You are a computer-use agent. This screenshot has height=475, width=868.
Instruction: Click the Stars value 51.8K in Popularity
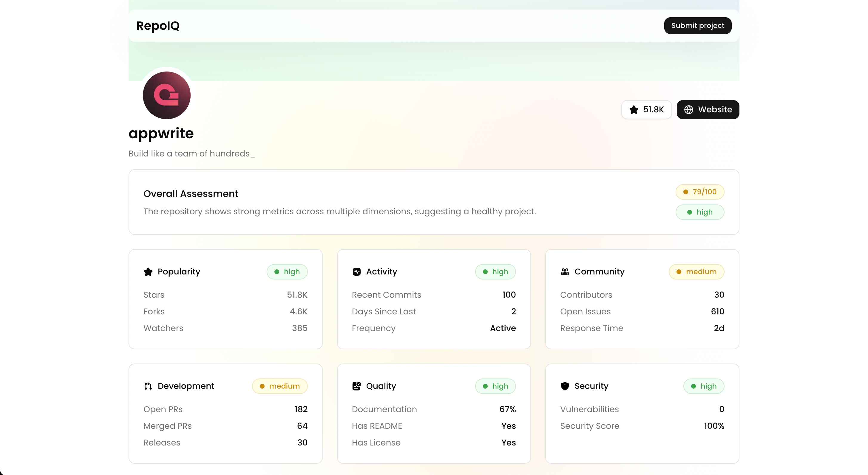(x=297, y=294)
